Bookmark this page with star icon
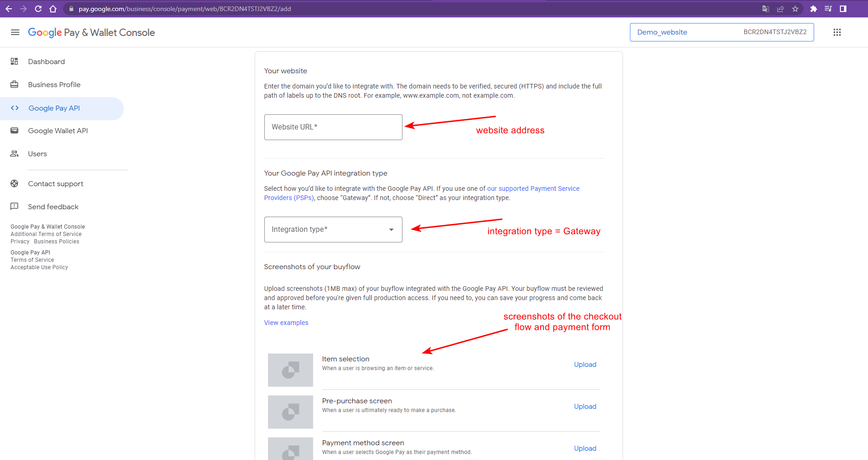Image resolution: width=868 pixels, height=460 pixels. click(x=795, y=9)
